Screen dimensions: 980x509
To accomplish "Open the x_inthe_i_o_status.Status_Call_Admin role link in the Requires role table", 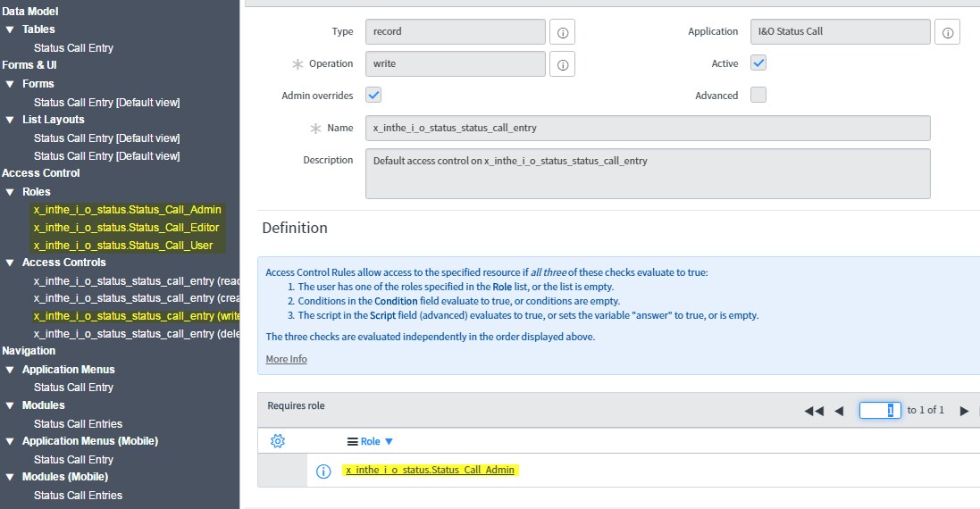I will (x=430, y=470).
